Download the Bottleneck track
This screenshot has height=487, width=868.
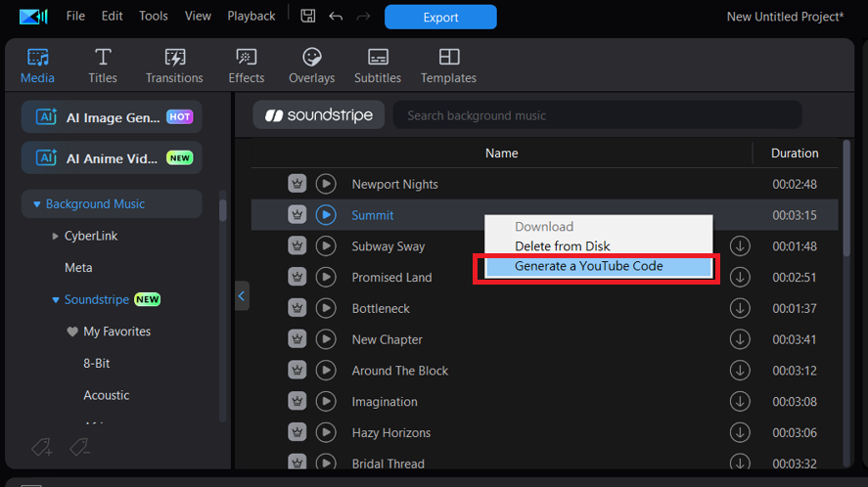pyautogui.click(x=740, y=308)
